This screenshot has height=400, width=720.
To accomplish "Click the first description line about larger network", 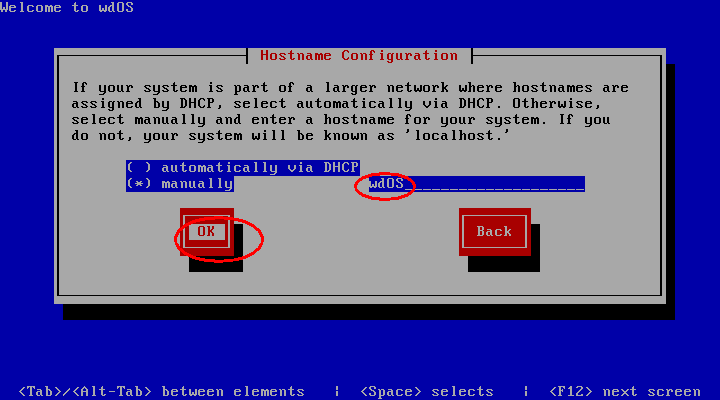I will pos(350,87).
